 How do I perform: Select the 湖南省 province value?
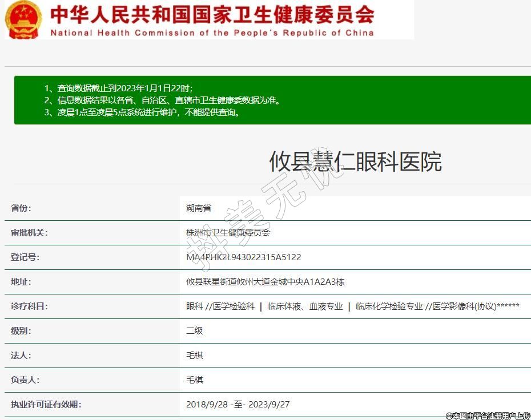click(x=199, y=208)
